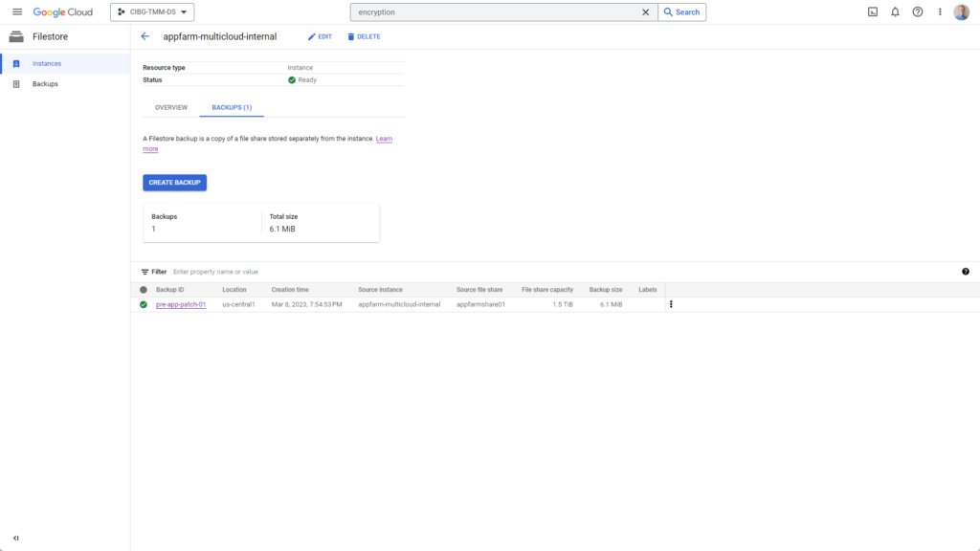980x551 pixels.
Task: Follow the Learn more link
Action: (x=384, y=139)
